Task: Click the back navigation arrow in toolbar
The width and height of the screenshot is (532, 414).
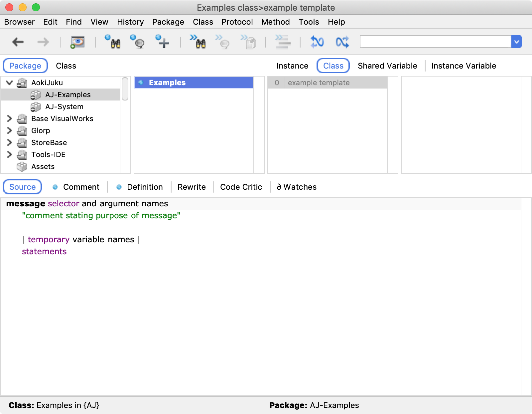Action: pyautogui.click(x=18, y=42)
